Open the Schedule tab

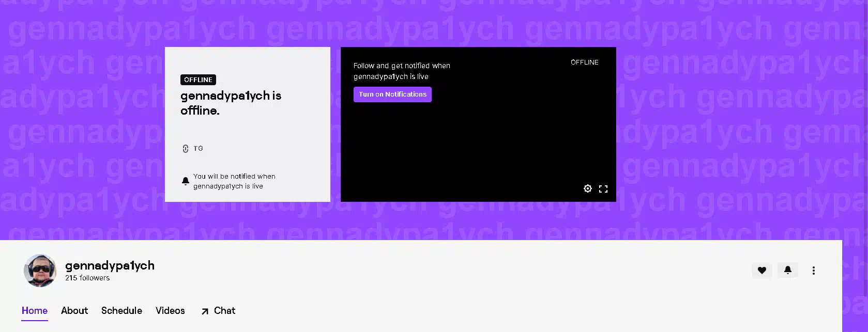click(x=121, y=310)
